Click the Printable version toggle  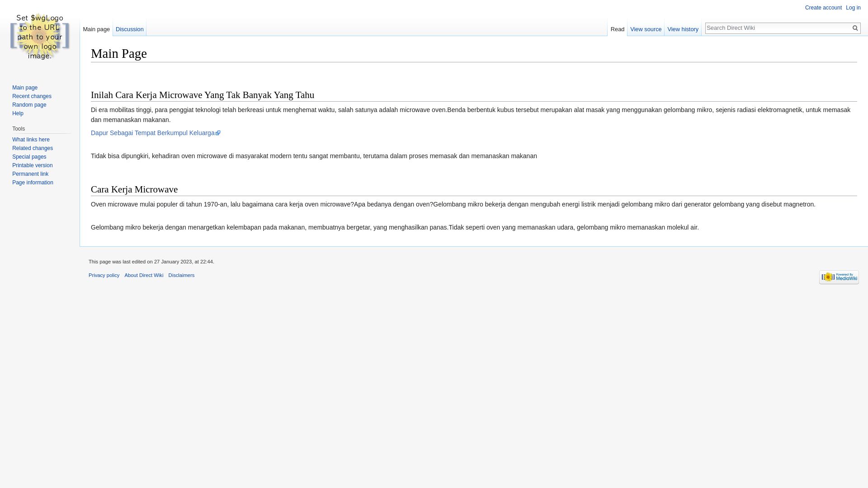pyautogui.click(x=32, y=165)
